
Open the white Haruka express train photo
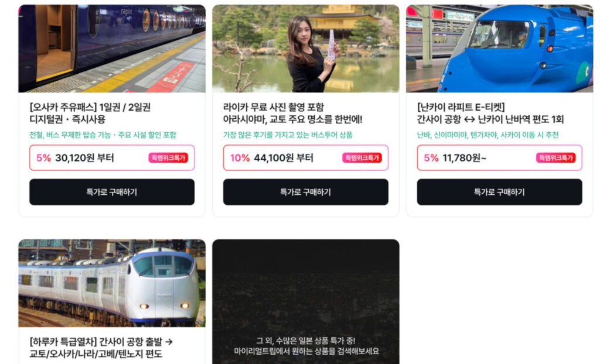click(x=112, y=283)
